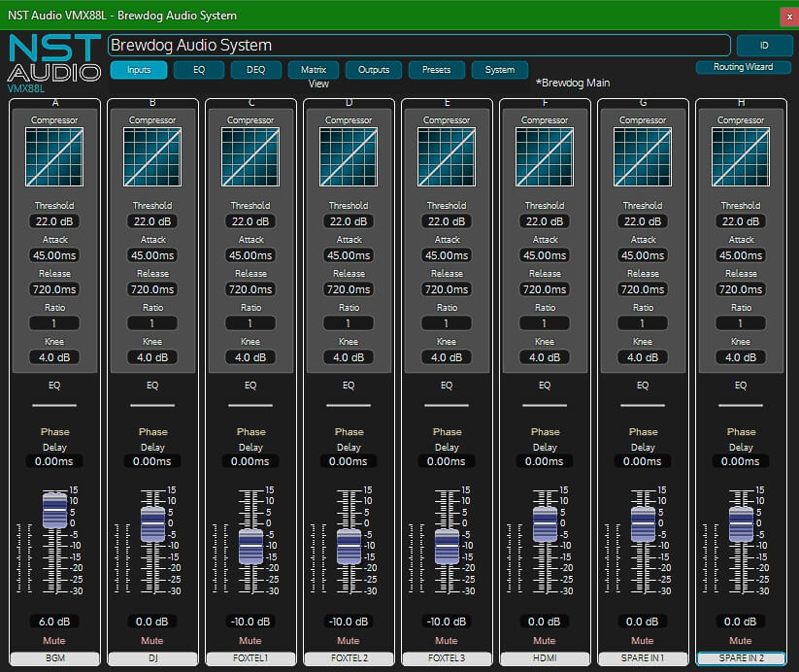
Task: Open the Presets tab
Action: pos(437,70)
